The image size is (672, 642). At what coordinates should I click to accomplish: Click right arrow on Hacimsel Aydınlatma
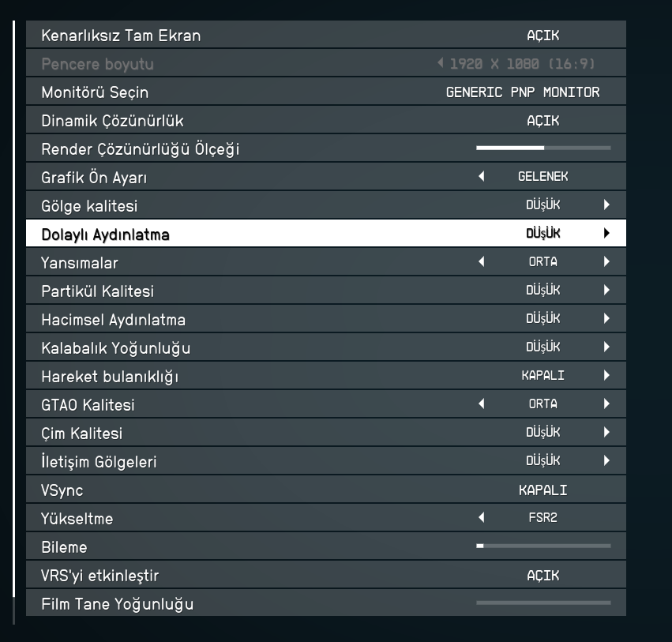point(606,319)
